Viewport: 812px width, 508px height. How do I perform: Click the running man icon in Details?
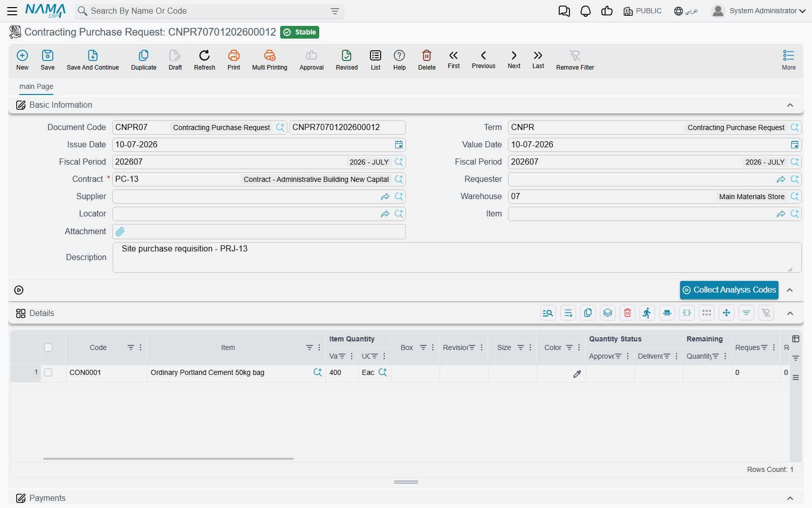[647, 313]
